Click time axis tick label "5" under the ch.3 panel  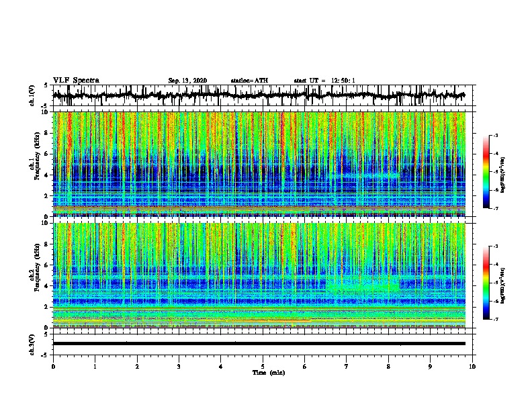point(263,367)
